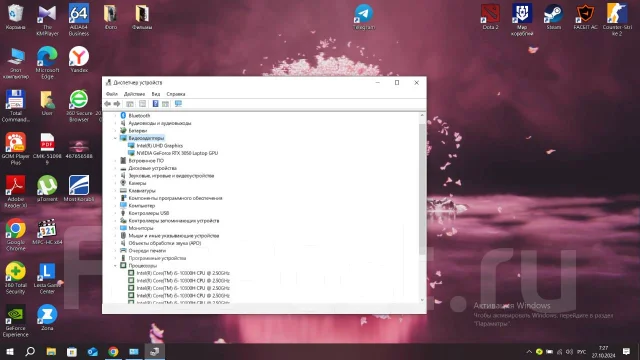Viewport: 640px width, 360px height.
Task: Select the Клавиатуры category label
Action: coord(142,191)
